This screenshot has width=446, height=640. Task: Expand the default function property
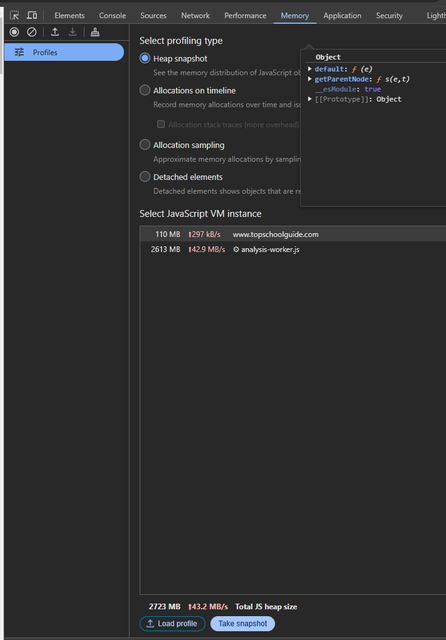[310, 69]
